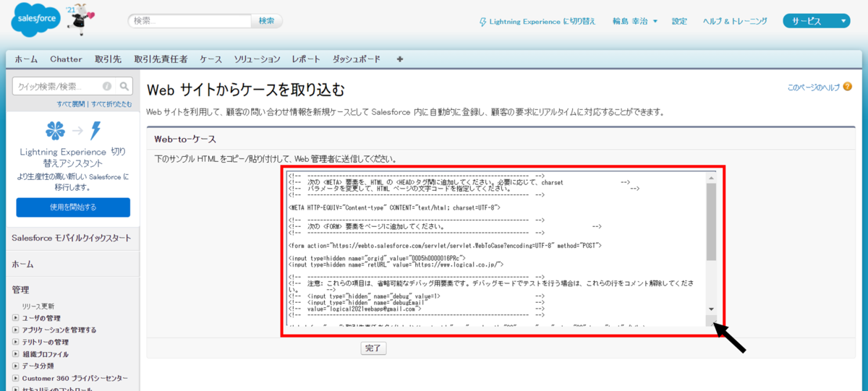Click the lightning bolt icon beside the Lightning Experience link
Image resolution: width=868 pixels, height=391 pixels.
click(483, 22)
